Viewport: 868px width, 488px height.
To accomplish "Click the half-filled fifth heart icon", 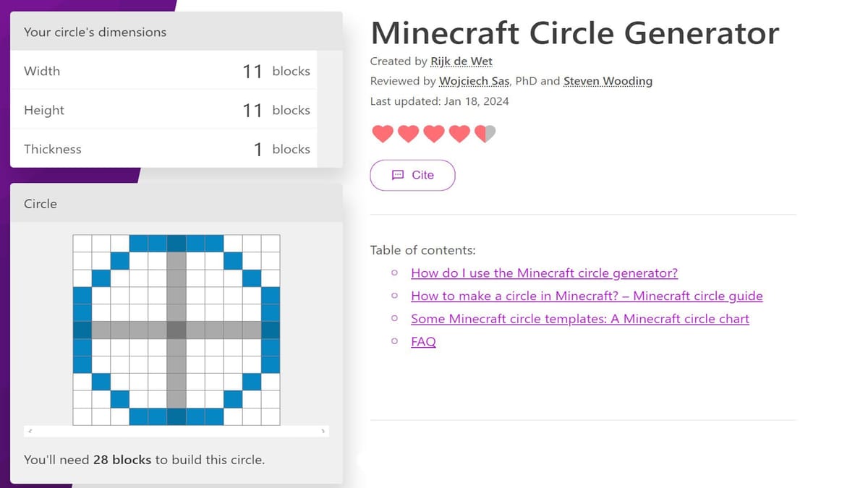I will tap(485, 134).
